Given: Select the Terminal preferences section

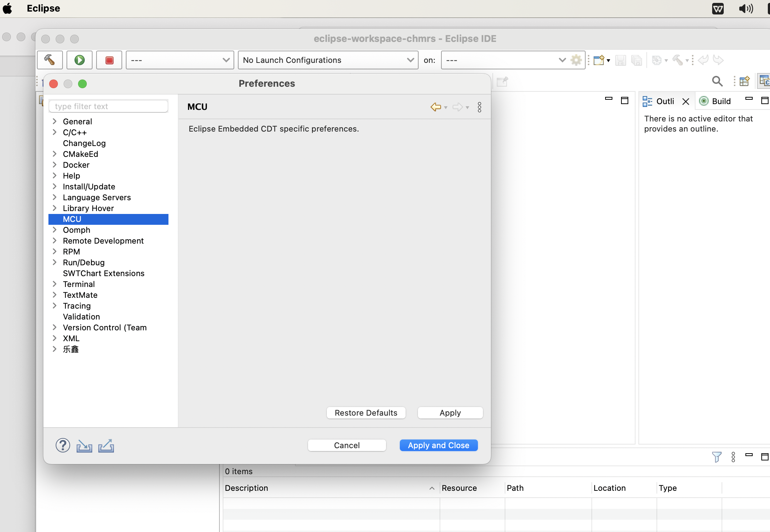Looking at the screenshot, I should [x=79, y=284].
